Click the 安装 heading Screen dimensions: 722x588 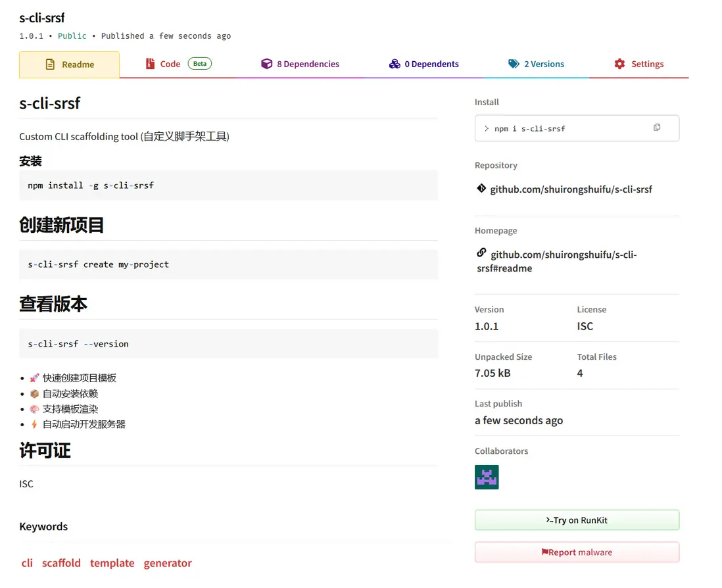click(30, 161)
